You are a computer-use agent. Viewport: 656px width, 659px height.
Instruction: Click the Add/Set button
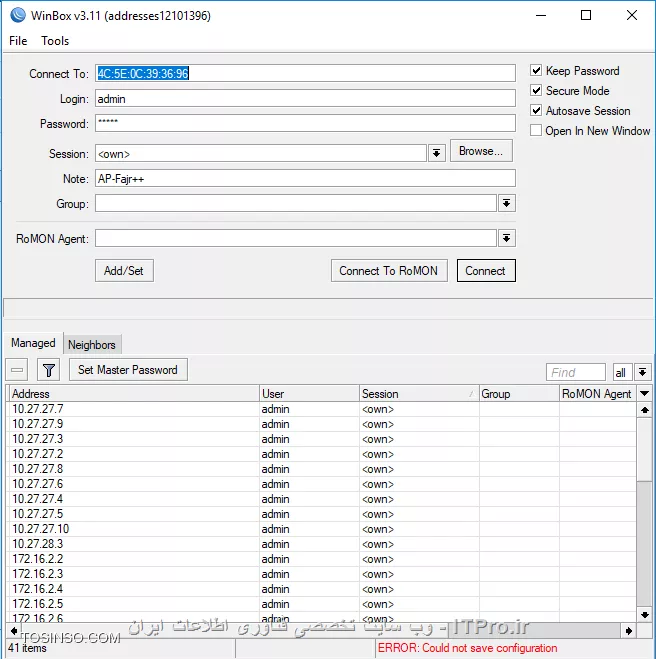(x=124, y=271)
